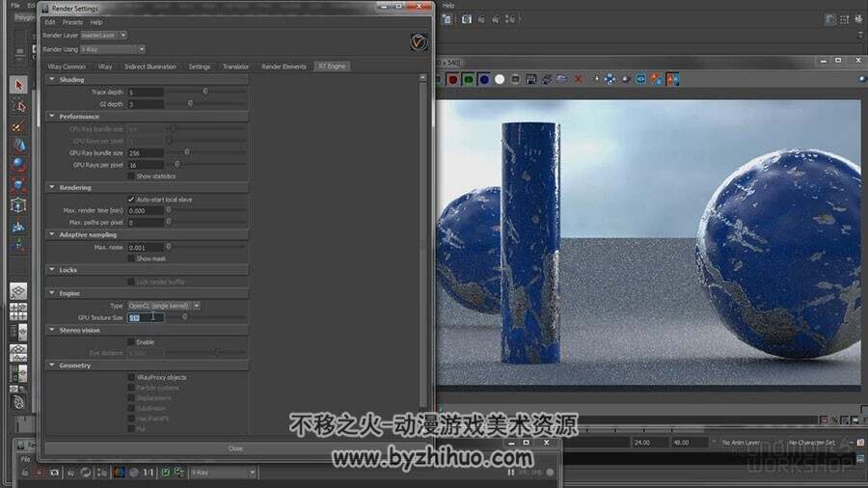
Task: Click the Max. noise value field
Action: click(x=146, y=247)
